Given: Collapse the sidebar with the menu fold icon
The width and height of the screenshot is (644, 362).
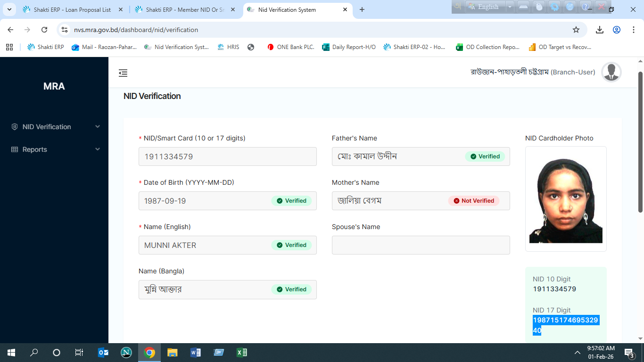Looking at the screenshot, I should coord(123,73).
